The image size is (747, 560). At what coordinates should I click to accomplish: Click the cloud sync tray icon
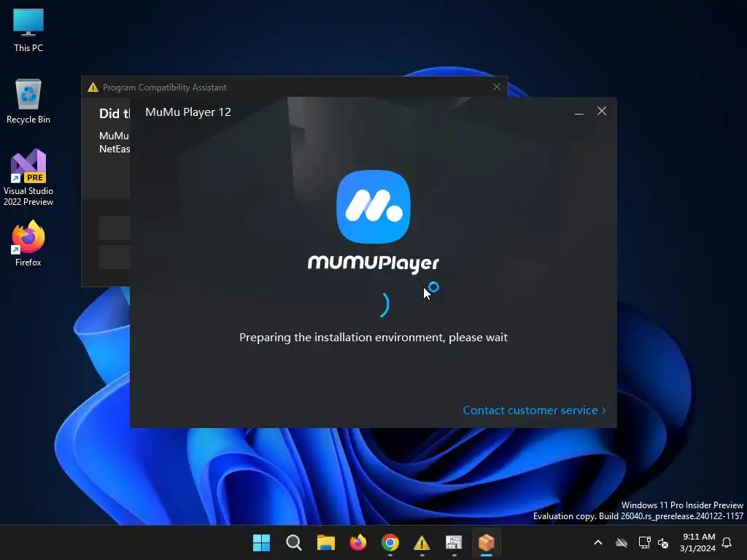pyautogui.click(x=622, y=542)
